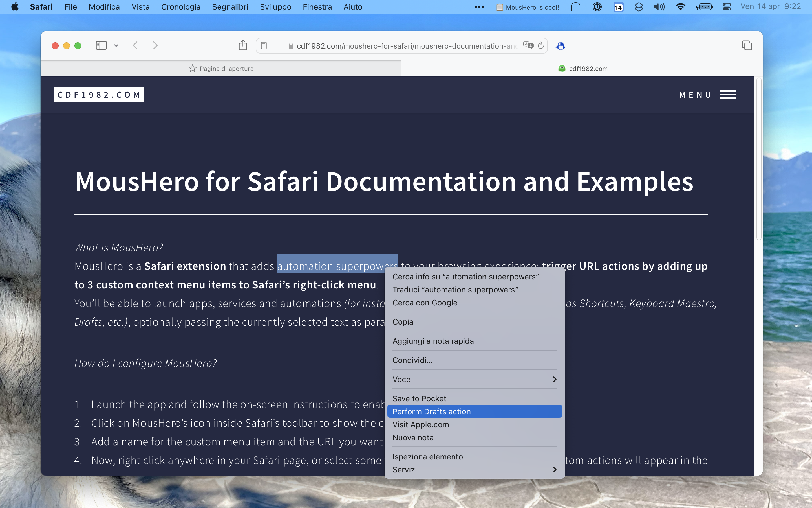Click the rounded square menu bar icon
The height and width of the screenshot is (508, 812).
point(576,7)
